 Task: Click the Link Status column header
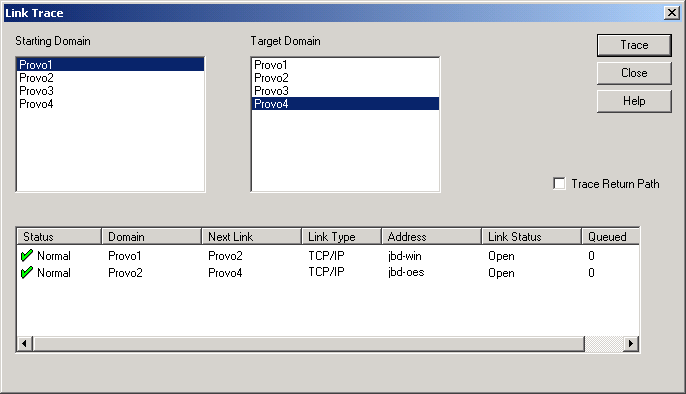532,237
